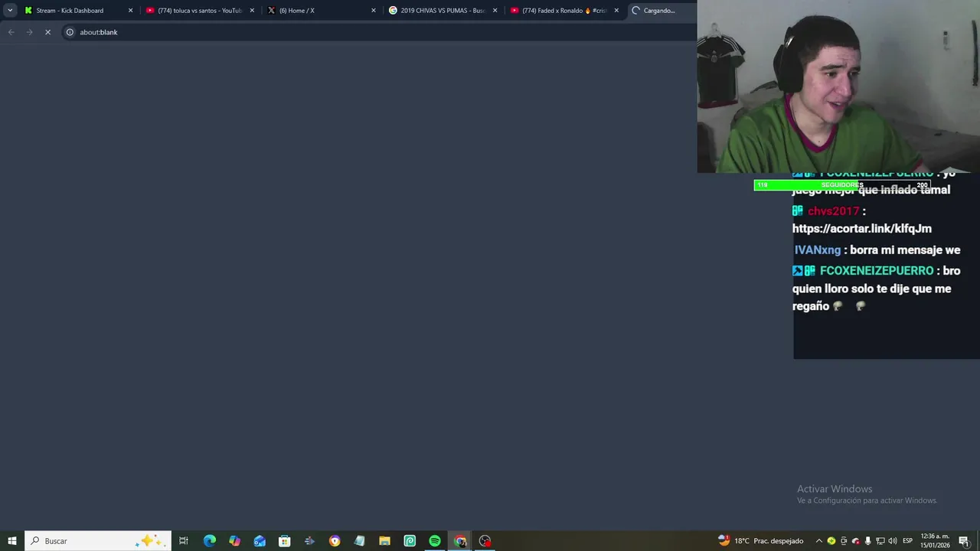
Task: Click the IVANxng username in chat
Action: 818,250
